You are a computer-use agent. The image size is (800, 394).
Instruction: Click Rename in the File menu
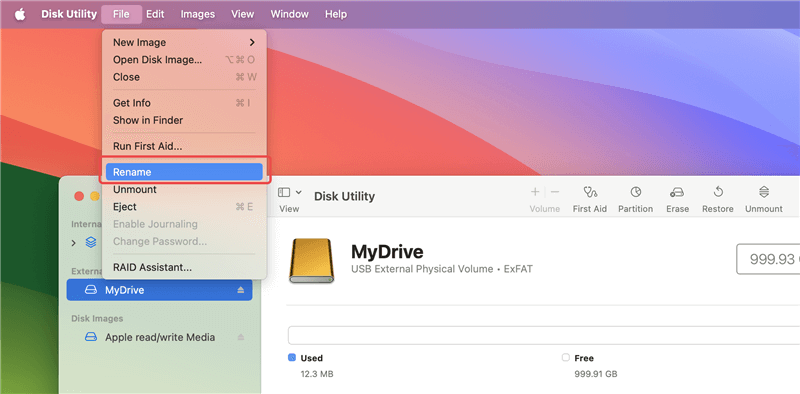(184, 173)
